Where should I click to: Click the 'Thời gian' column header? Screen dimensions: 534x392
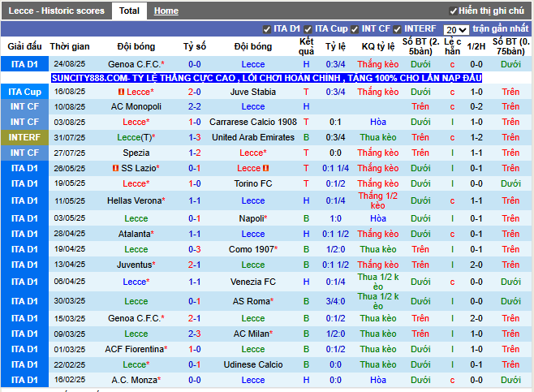[x=70, y=46]
